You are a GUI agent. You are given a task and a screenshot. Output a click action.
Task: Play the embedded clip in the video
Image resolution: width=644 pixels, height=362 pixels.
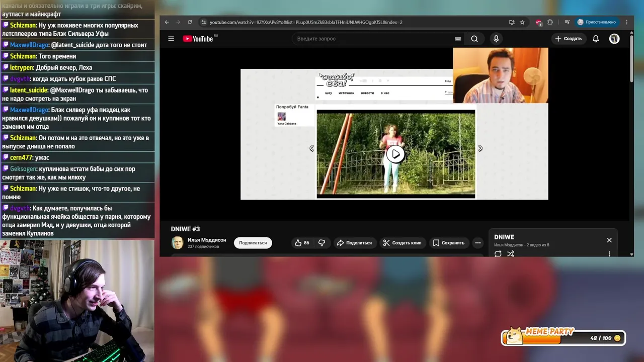coord(395,154)
